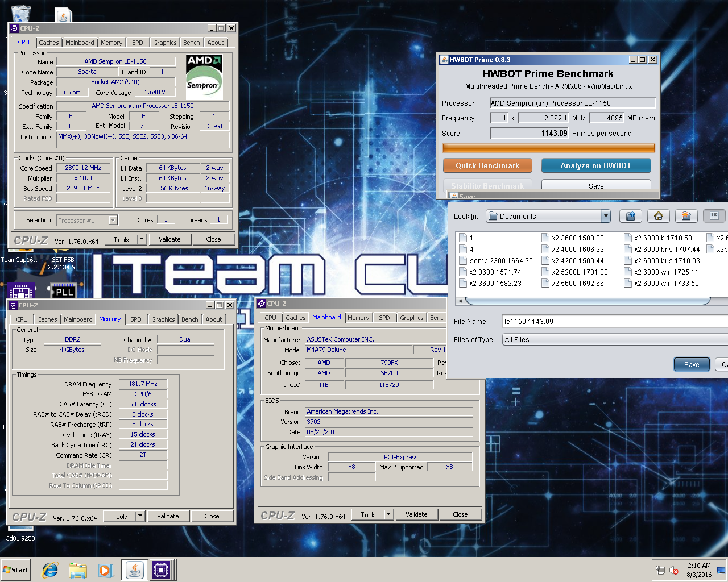Open Windows Explorer folder on taskbar
Screen dimensions: 728x582
(78, 570)
